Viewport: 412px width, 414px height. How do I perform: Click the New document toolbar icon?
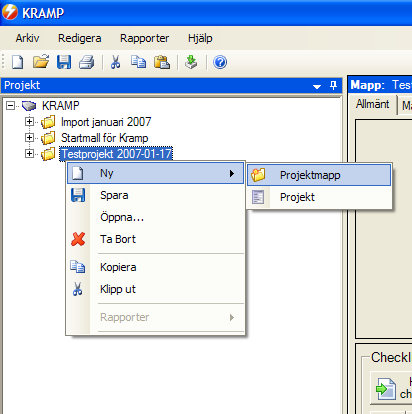[18, 62]
